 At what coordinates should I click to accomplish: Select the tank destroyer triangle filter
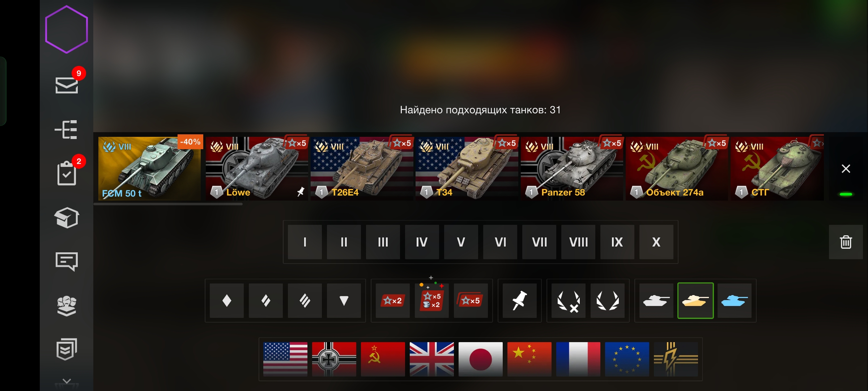pyautogui.click(x=344, y=300)
